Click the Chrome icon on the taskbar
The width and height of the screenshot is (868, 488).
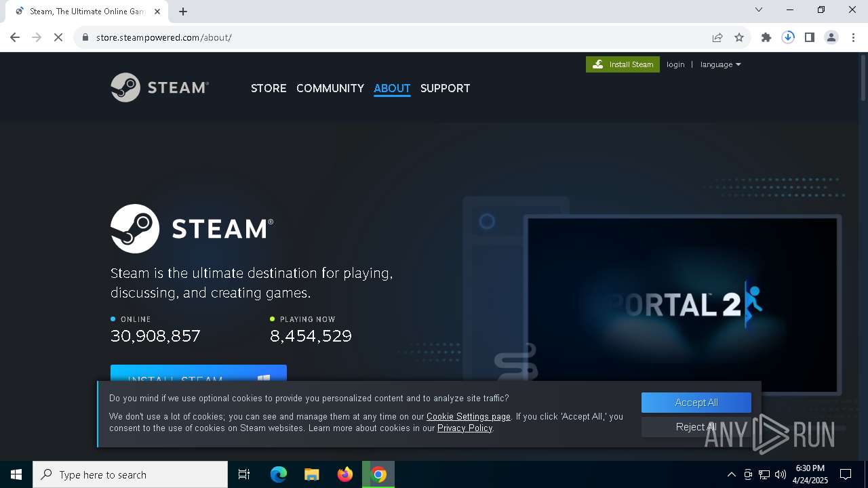click(378, 474)
